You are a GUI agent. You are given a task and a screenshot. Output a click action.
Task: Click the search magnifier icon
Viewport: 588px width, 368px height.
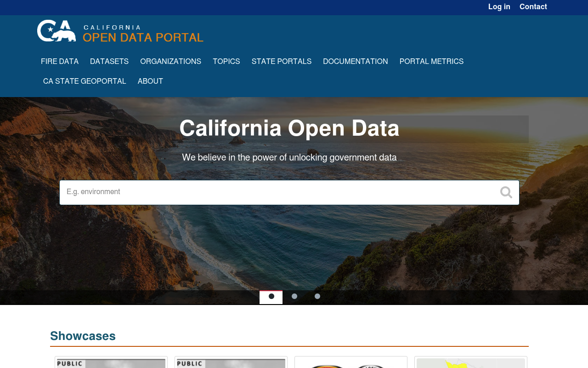[506, 192]
